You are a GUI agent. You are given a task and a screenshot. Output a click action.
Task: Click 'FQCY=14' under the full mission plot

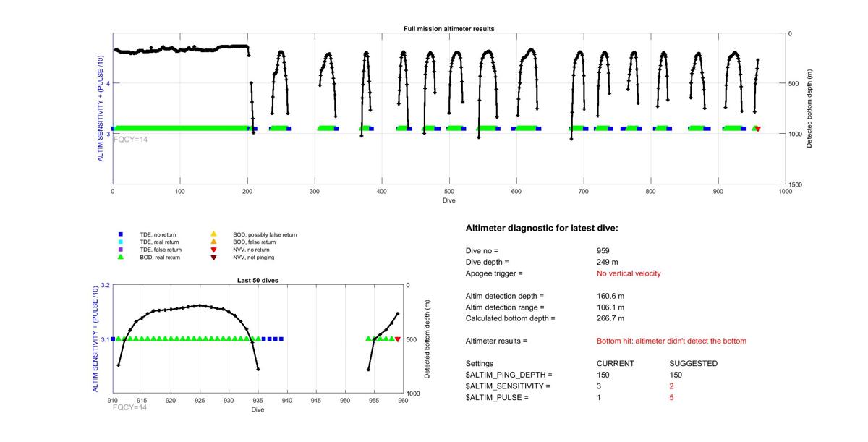coord(131,139)
